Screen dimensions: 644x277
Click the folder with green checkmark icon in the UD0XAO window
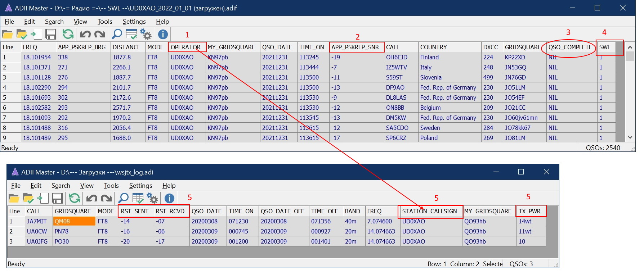click(x=22, y=34)
